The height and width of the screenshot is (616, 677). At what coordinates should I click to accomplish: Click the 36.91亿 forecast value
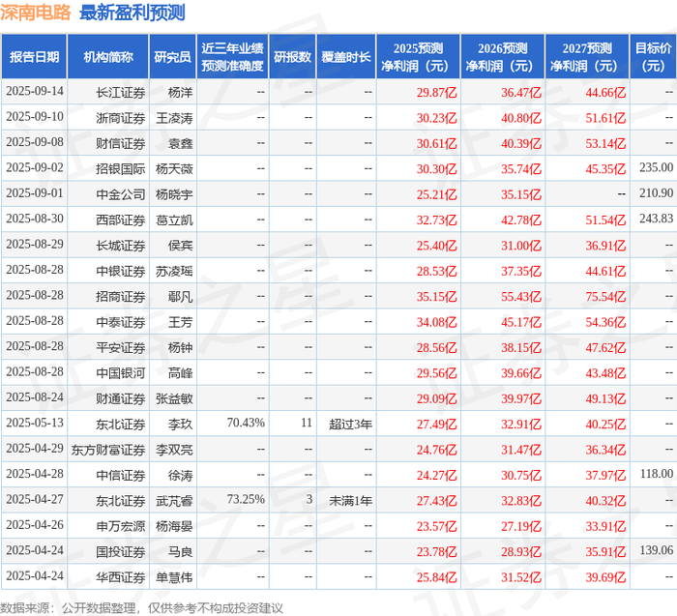click(605, 246)
